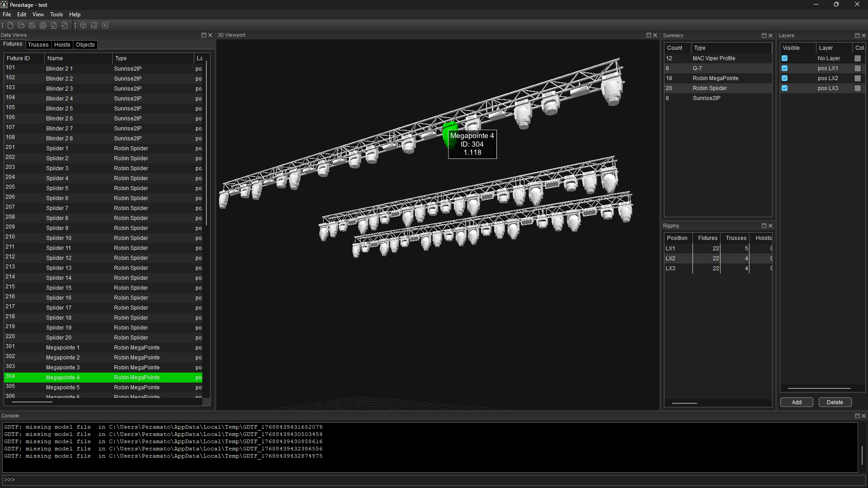This screenshot has height=488, width=868.
Task: Open an existing project using the folder icon
Action: [x=21, y=25]
